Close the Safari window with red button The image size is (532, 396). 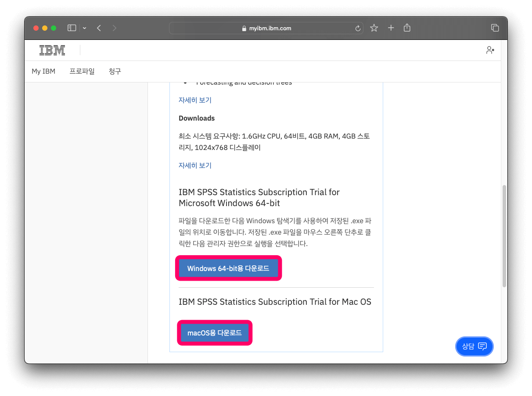pyautogui.click(x=36, y=28)
